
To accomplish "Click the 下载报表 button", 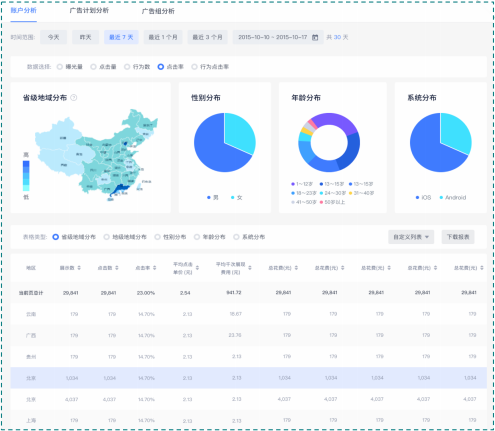I will [x=458, y=237].
